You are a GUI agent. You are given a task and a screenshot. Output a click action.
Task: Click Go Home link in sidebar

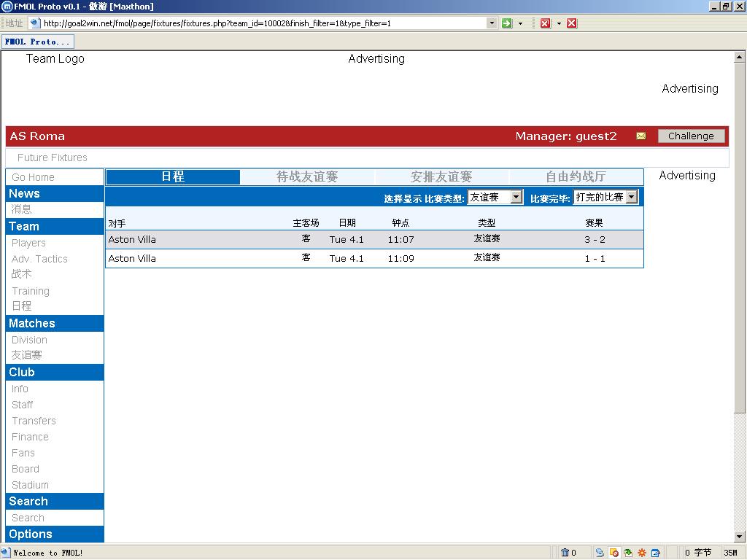coord(33,177)
